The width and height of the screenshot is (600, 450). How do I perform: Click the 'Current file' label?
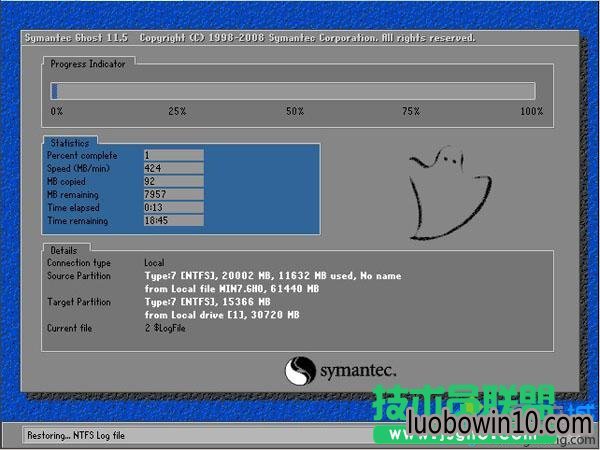point(70,328)
